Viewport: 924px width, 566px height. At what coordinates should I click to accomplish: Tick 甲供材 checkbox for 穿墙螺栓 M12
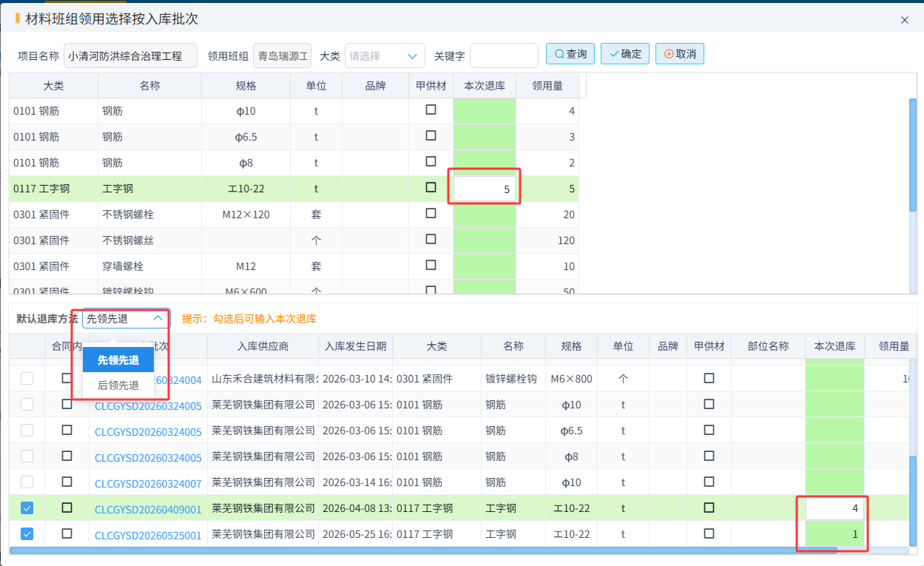[x=431, y=266]
